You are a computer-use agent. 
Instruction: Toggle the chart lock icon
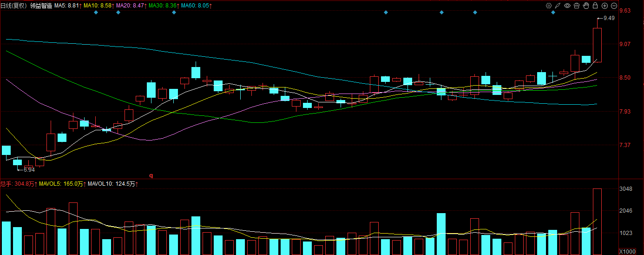(595, 6)
